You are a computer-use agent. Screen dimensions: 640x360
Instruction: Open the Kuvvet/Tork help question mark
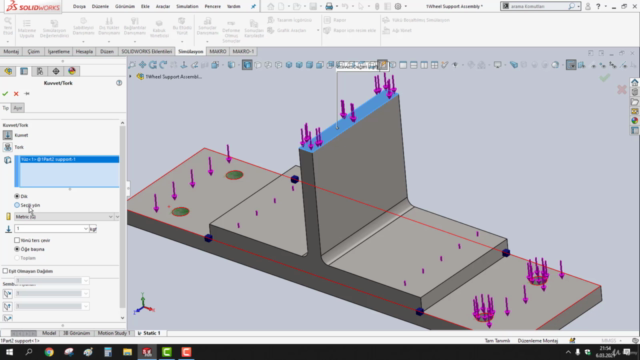click(119, 83)
